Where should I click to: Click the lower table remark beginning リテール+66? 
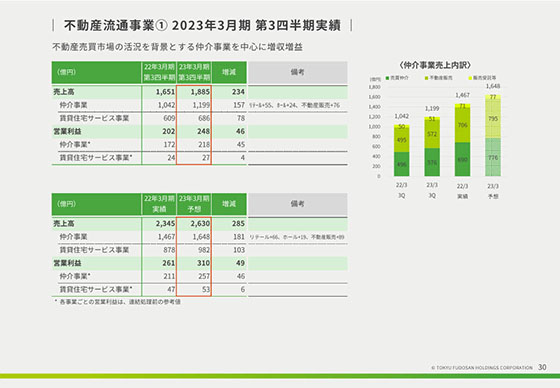[297, 237]
